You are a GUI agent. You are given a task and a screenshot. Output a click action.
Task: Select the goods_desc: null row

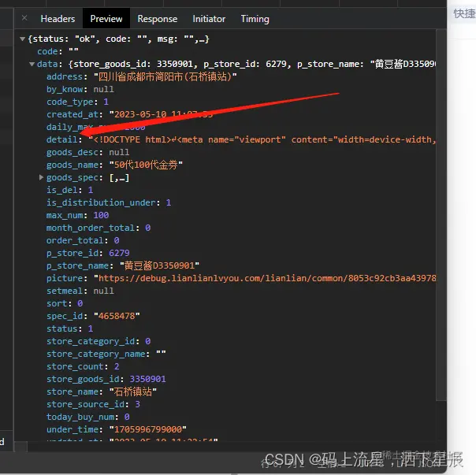point(88,152)
